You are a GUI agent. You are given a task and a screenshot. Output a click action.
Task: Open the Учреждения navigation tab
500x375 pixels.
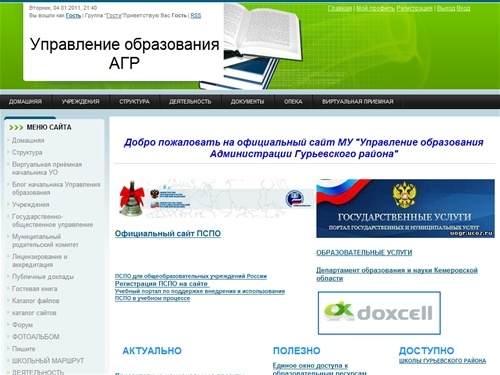[x=80, y=102]
